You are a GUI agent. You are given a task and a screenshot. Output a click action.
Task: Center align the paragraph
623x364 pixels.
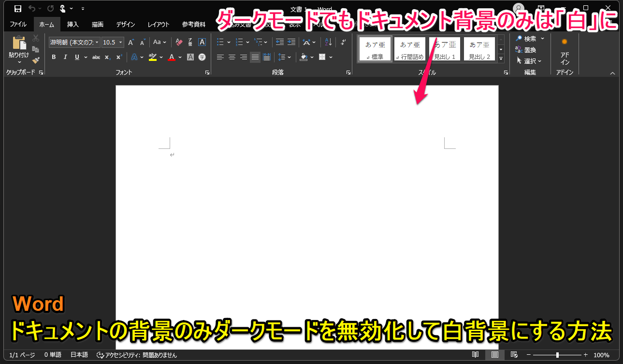pyautogui.click(x=232, y=57)
